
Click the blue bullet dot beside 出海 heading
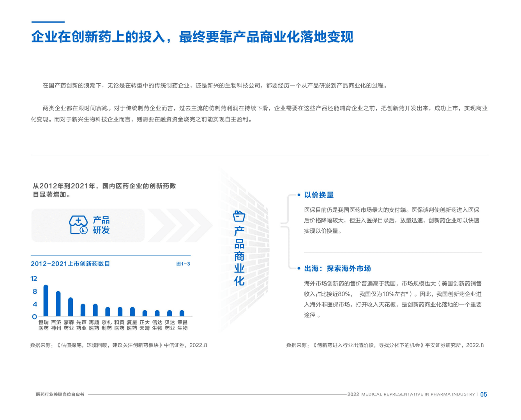pyautogui.click(x=298, y=269)
